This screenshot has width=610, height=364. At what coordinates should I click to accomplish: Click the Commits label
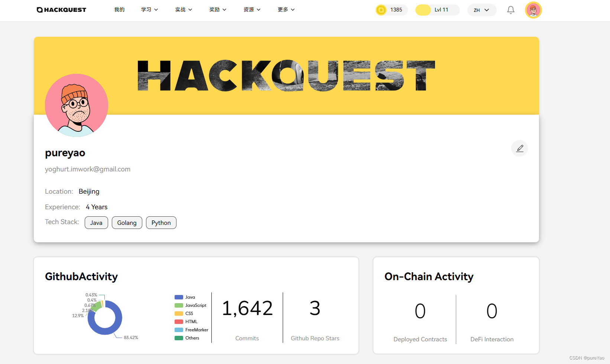(x=247, y=338)
